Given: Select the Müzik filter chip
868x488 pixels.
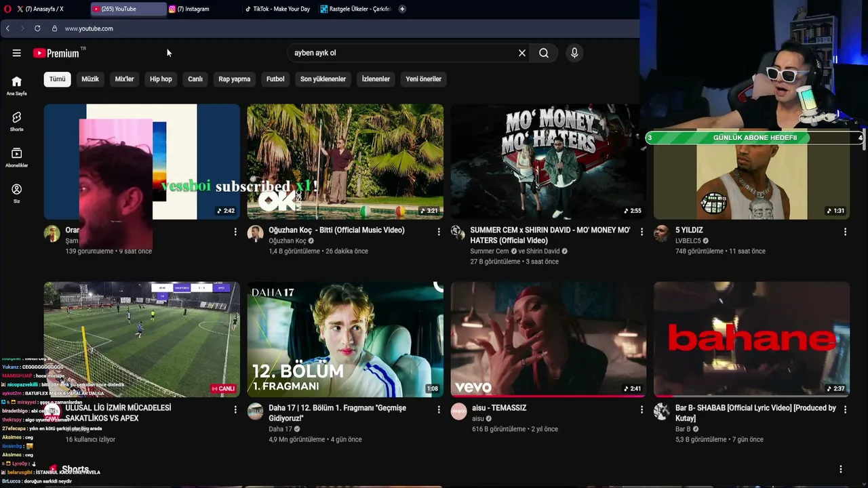Looking at the screenshot, I should coord(90,79).
